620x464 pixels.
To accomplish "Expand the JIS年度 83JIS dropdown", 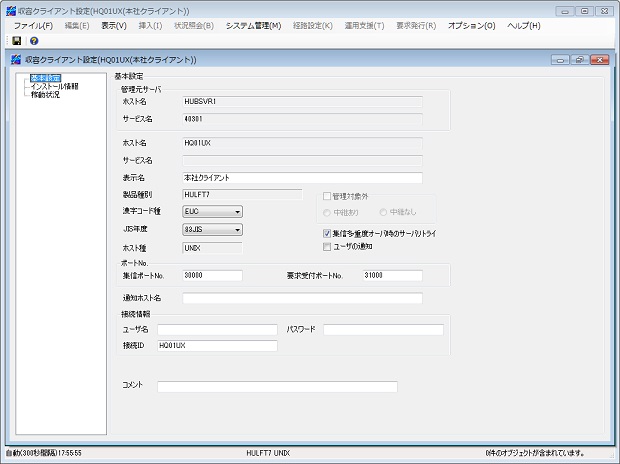I will click(213, 229).
